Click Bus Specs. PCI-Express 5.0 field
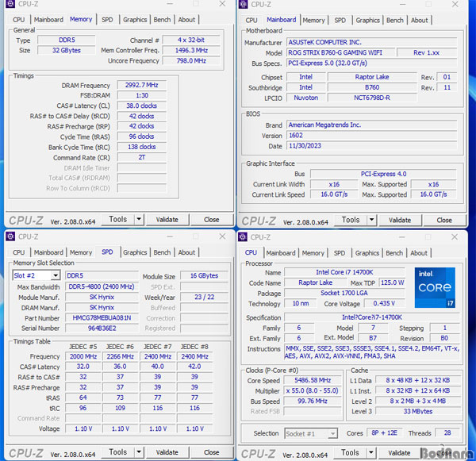Screen dimensions: 476x461 pyautogui.click(x=372, y=63)
